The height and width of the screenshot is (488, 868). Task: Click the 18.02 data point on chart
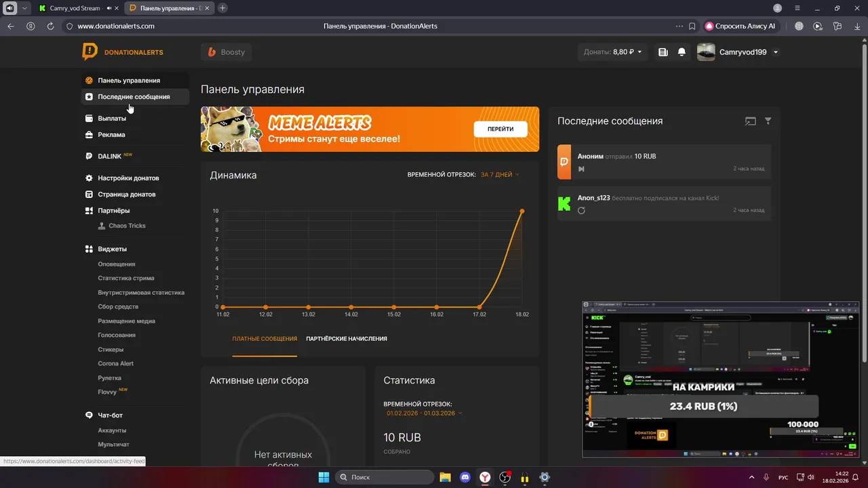pyautogui.click(x=522, y=211)
